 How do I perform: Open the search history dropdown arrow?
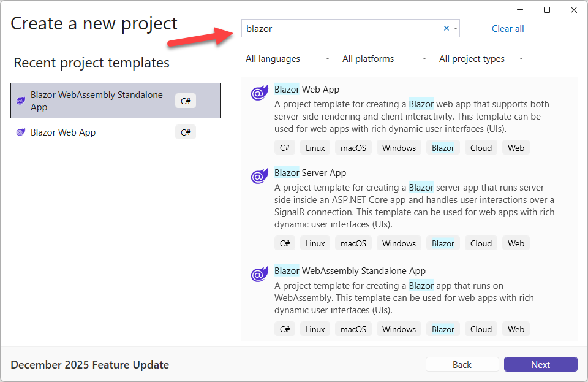456,29
